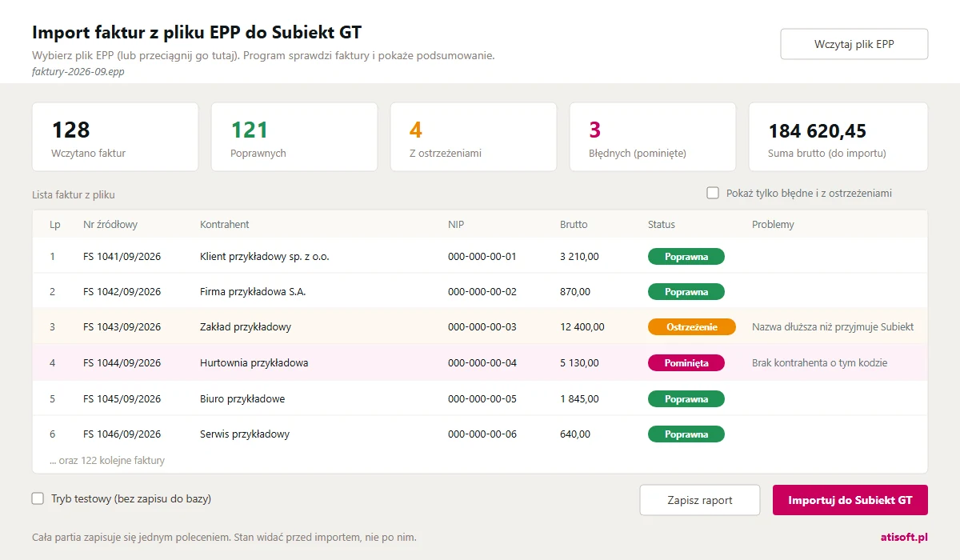Select invoice row FS 1041/09/2026
Image resolution: width=960 pixels, height=560 pixels.
coord(480,257)
